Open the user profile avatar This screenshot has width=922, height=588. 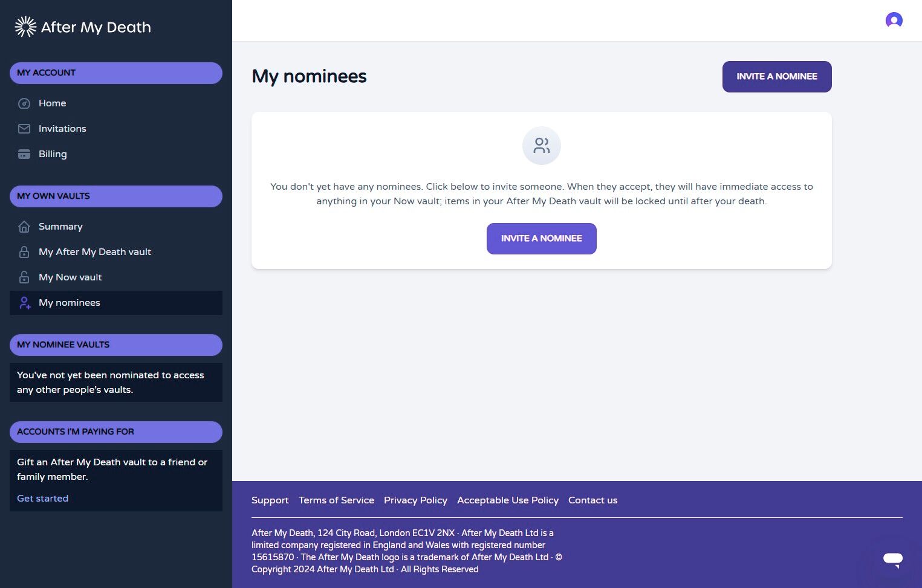[x=894, y=20]
